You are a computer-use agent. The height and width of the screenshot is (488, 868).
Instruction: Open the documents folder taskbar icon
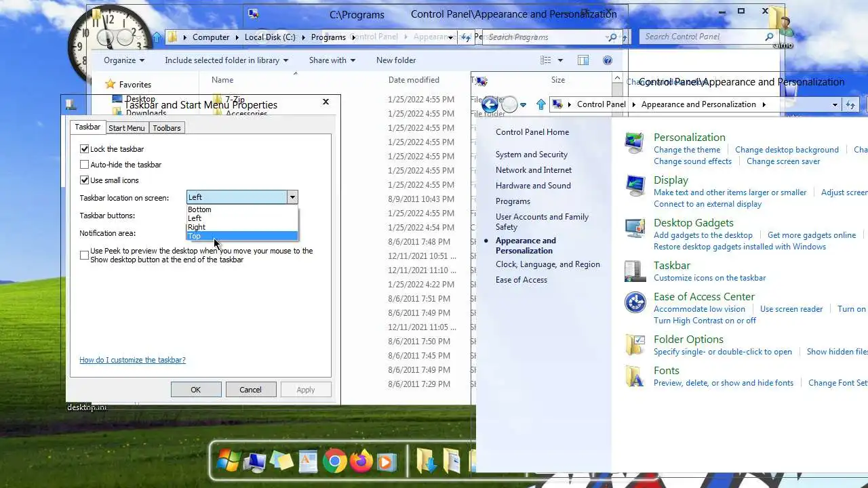(x=453, y=462)
